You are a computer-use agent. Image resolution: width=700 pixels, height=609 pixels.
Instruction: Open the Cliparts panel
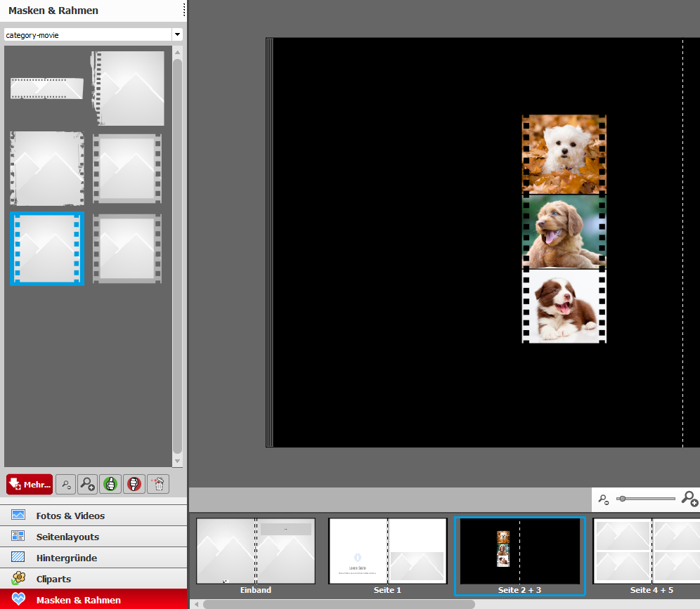[x=93, y=579]
